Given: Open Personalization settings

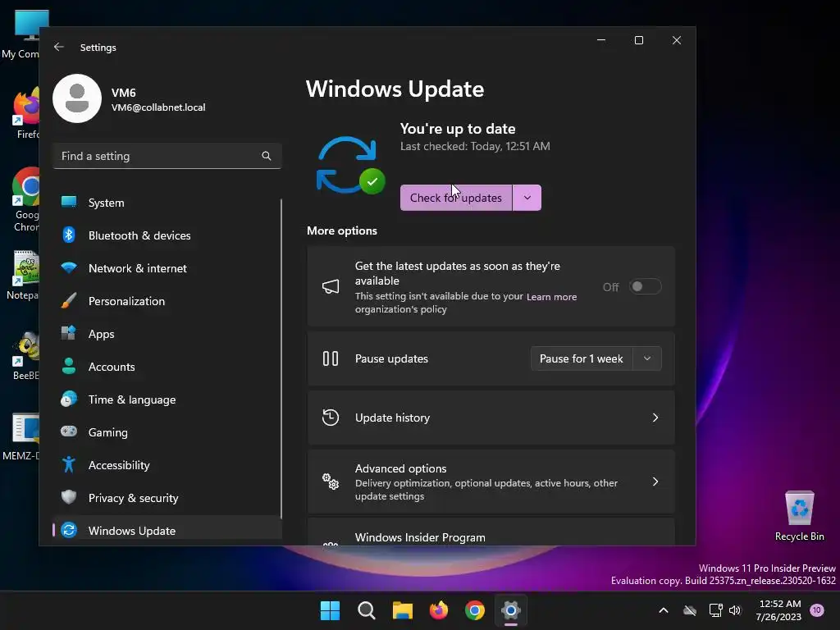Looking at the screenshot, I should pos(167,300).
